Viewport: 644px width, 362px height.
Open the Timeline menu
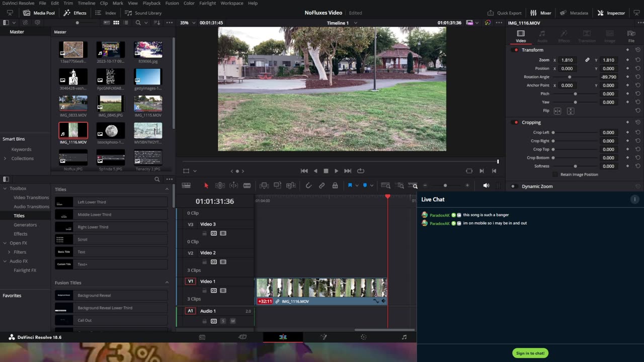pyautogui.click(x=86, y=3)
